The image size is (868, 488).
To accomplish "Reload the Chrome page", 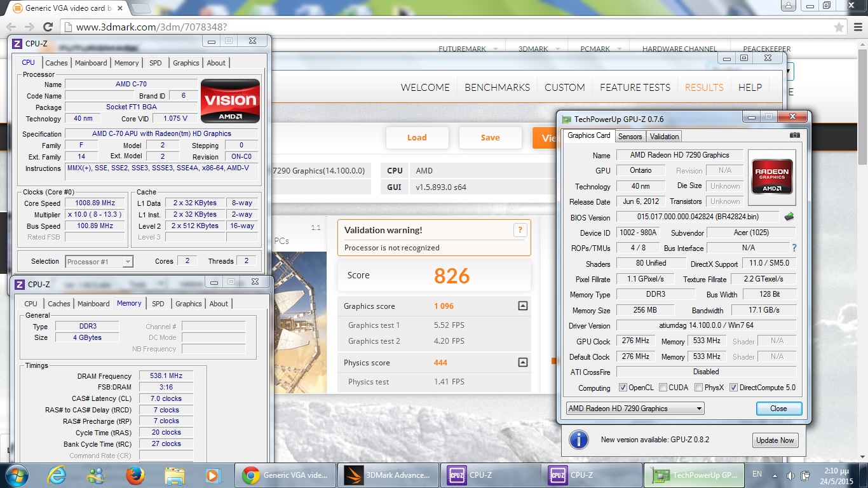I will (x=48, y=27).
